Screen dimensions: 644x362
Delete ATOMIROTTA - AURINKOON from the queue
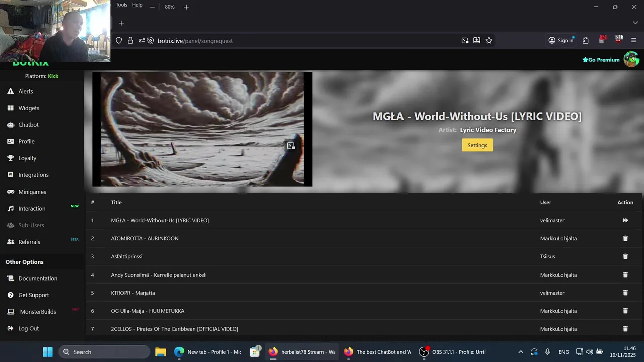point(625,238)
